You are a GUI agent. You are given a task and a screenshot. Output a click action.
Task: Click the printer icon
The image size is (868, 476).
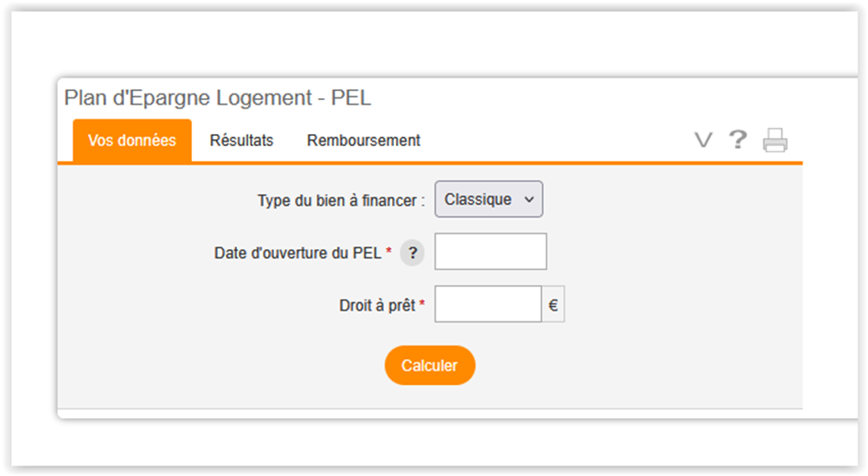pyautogui.click(x=775, y=140)
